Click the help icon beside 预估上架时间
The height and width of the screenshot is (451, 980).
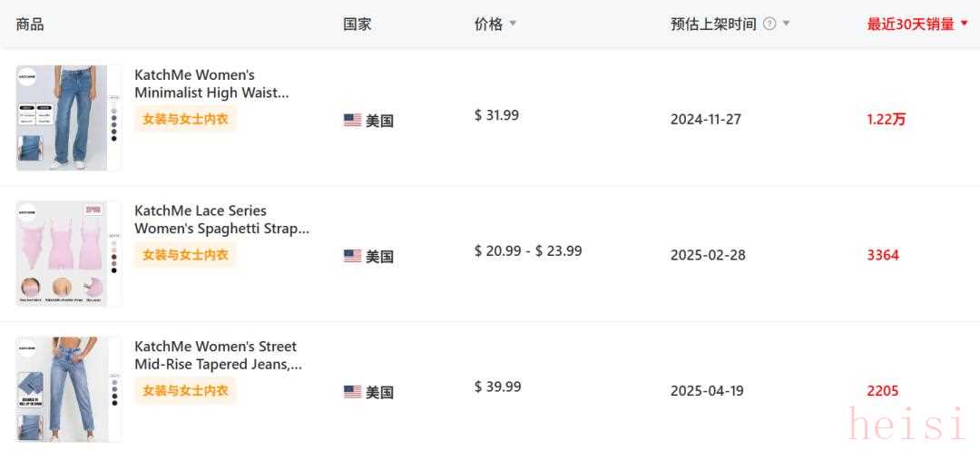coord(769,25)
